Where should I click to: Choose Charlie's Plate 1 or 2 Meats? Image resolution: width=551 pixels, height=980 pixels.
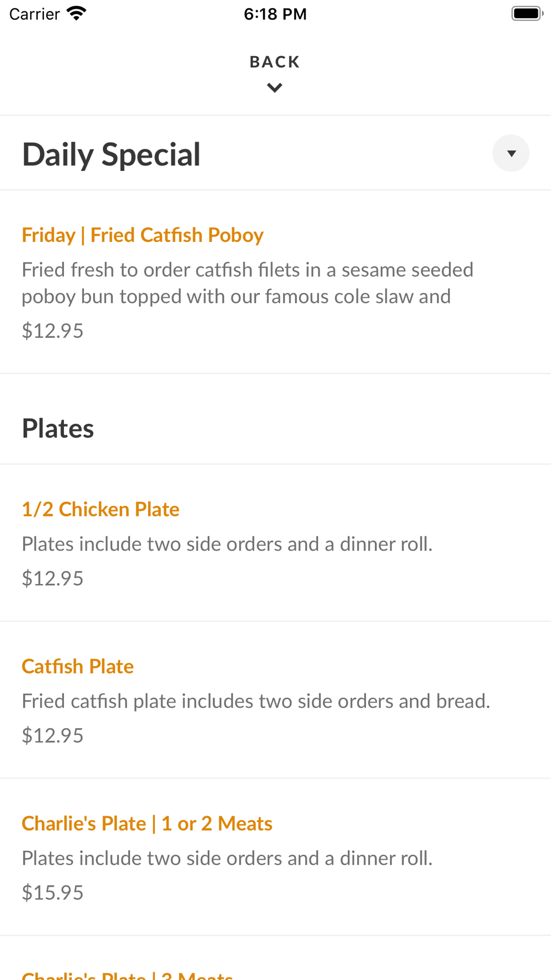pos(147,823)
